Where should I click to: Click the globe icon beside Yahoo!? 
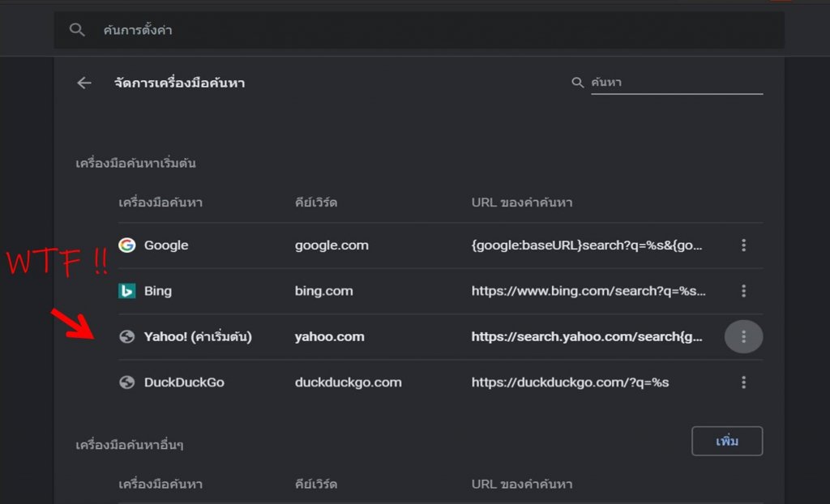(x=127, y=337)
